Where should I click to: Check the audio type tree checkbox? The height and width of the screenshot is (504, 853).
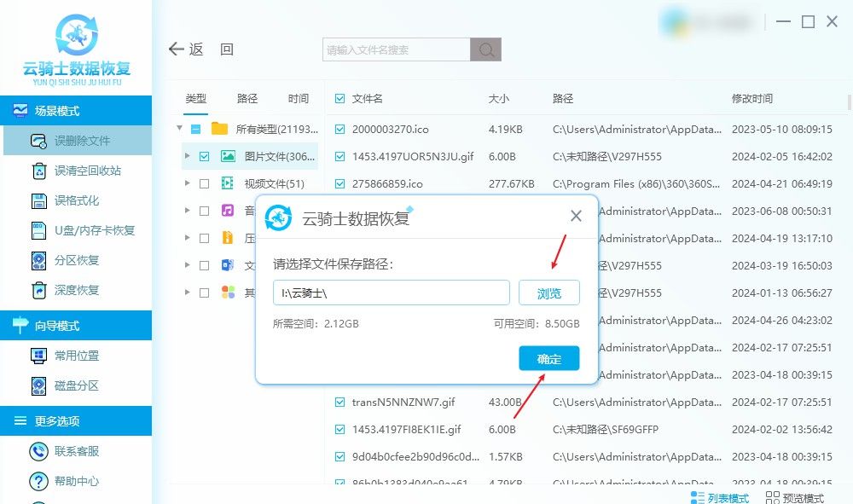tap(205, 211)
